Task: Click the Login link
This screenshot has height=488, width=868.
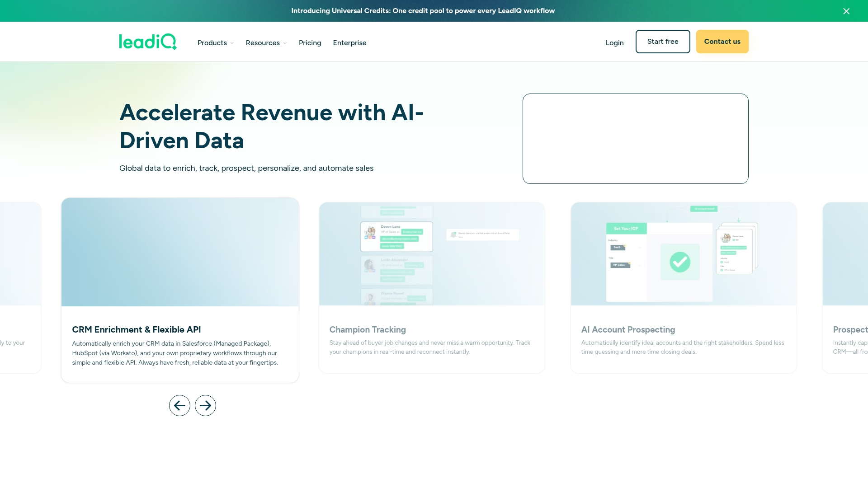Action: [614, 43]
